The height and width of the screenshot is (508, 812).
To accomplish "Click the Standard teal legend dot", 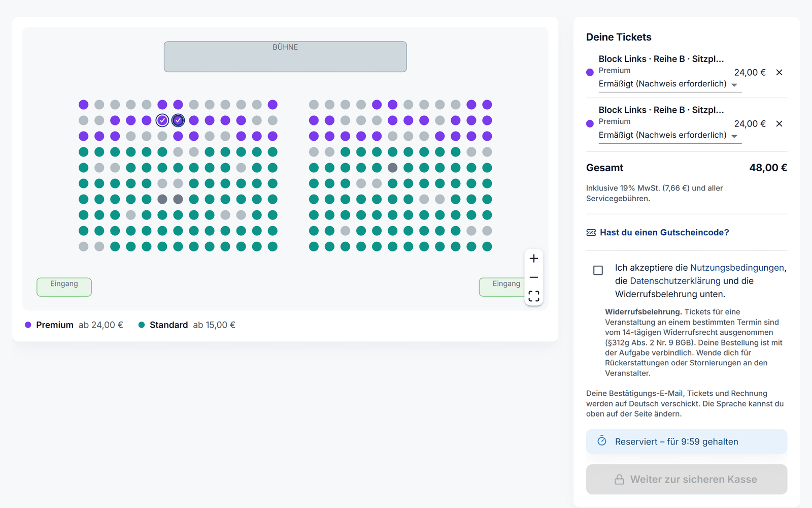I will point(142,325).
